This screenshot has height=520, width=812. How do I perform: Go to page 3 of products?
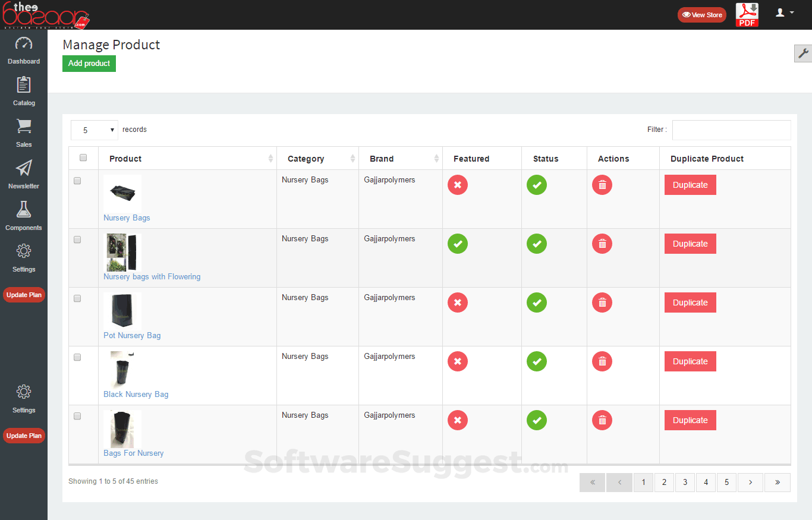pos(685,483)
